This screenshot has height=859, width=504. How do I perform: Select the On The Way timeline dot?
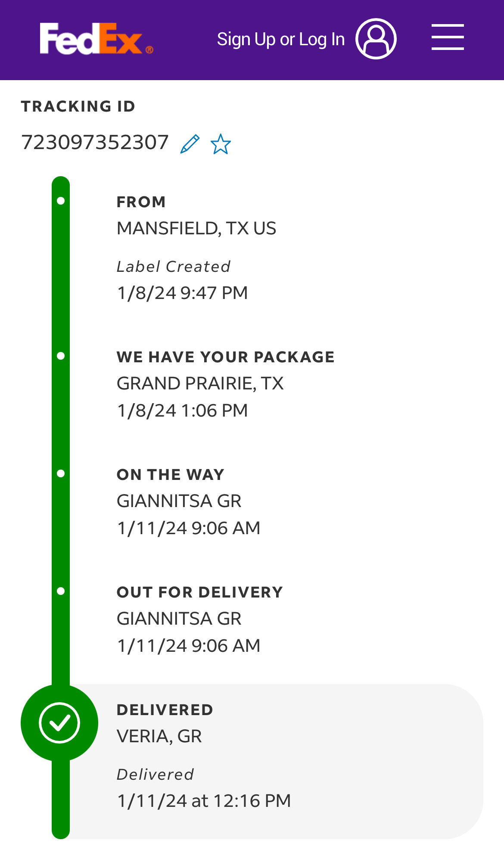click(61, 473)
